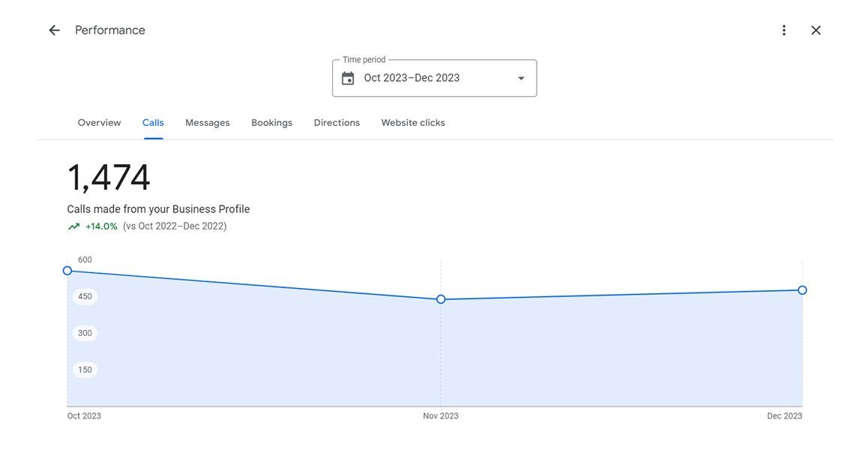Viewport: 868px width, 450px height.
Task: Open the Oct 2023–Dec 2023 period selector
Action: point(435,78)
